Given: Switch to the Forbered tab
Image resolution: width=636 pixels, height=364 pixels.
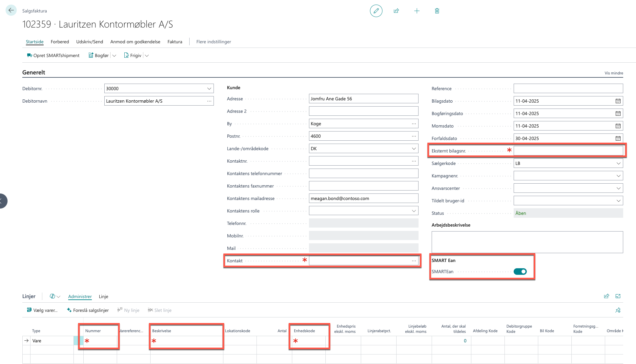Looking at the screenshot, I should point(60,42).
